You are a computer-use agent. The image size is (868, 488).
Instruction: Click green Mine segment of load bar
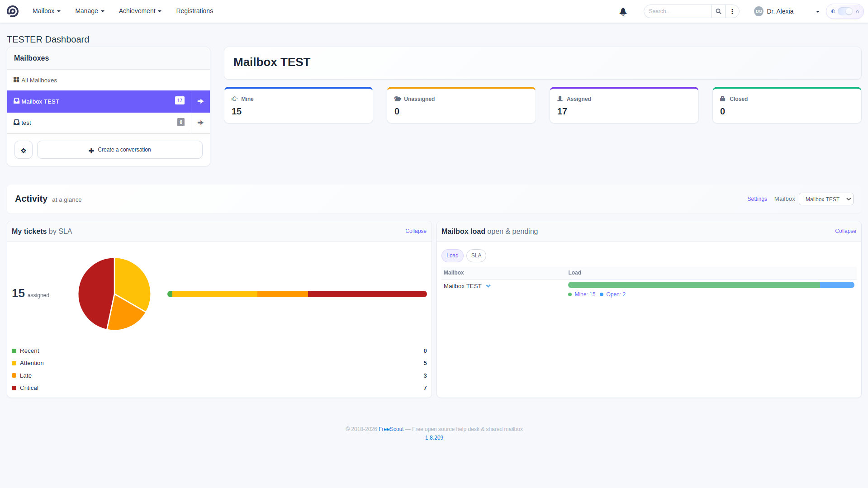pyautogui.click(x=694, y=285)
